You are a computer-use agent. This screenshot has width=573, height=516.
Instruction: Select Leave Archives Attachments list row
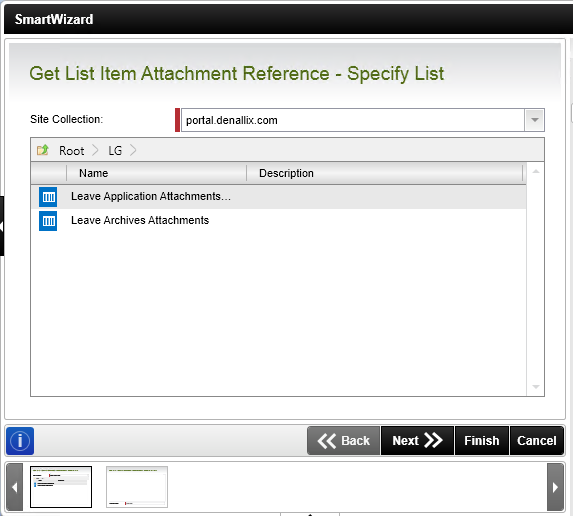tap(279, 221)
